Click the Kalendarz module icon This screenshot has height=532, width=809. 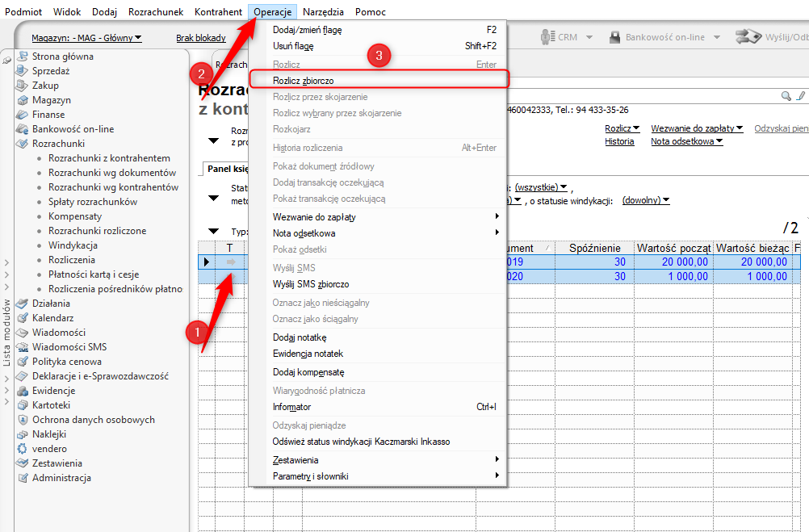point(22,318)
